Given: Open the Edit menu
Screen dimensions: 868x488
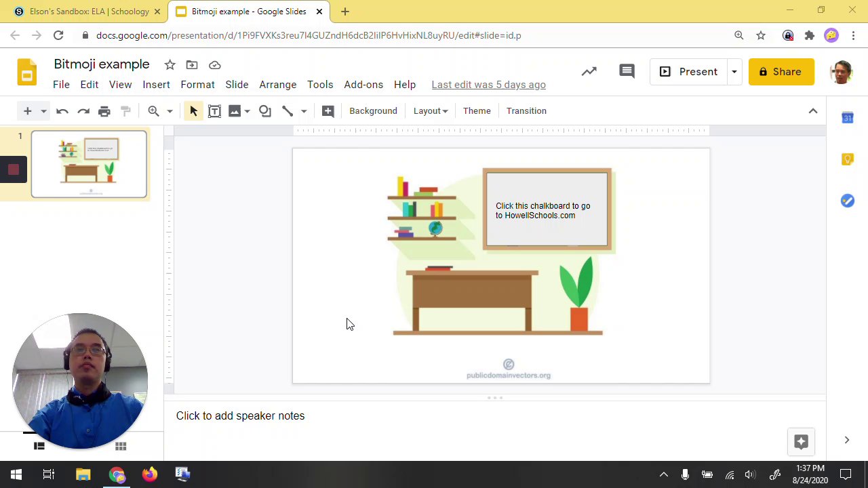Looking at the screenshot, I should tap(90, 85).
